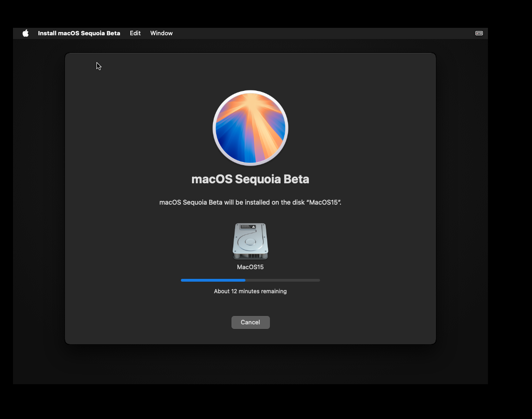Click the MacOS15 disk label
This screenshot has height=419, width=532.
coord(250,267)
